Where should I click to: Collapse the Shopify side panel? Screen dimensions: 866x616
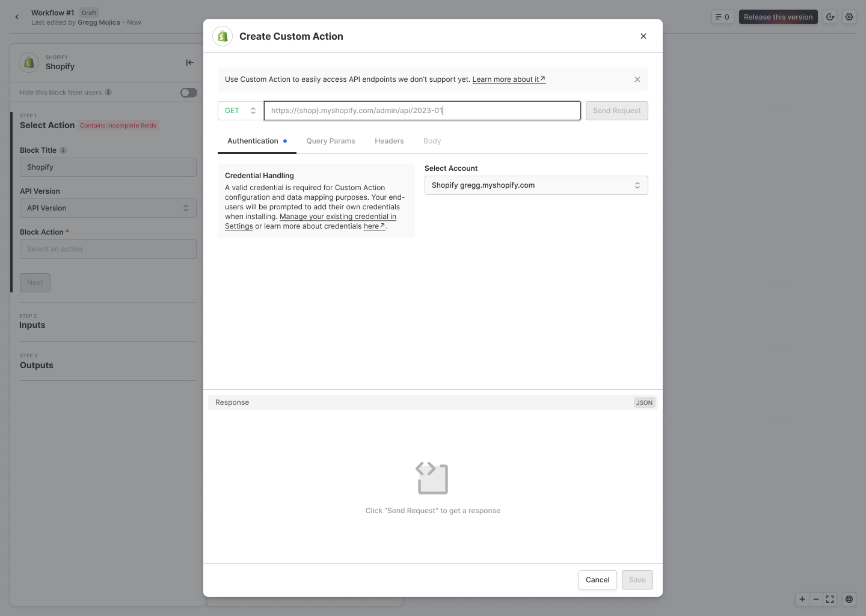pos(189,63)
